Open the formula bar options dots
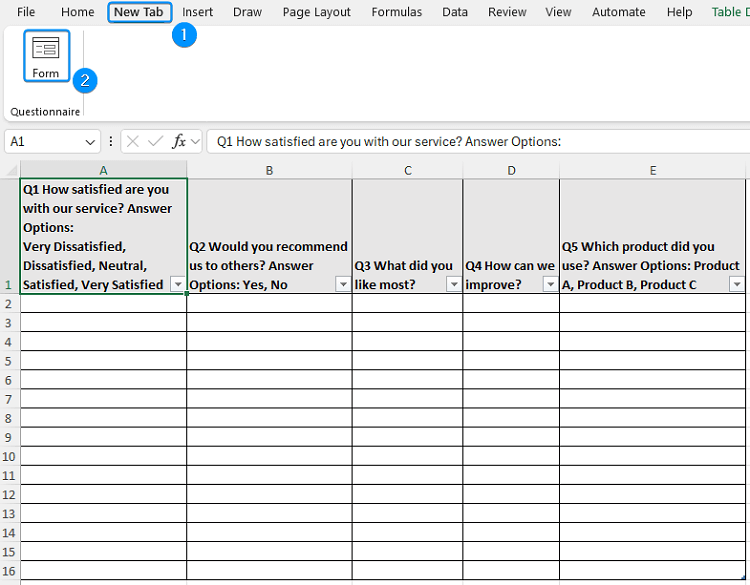Image resolution: width=750 pixels, height=585 pixels. (x=111, y=142)
